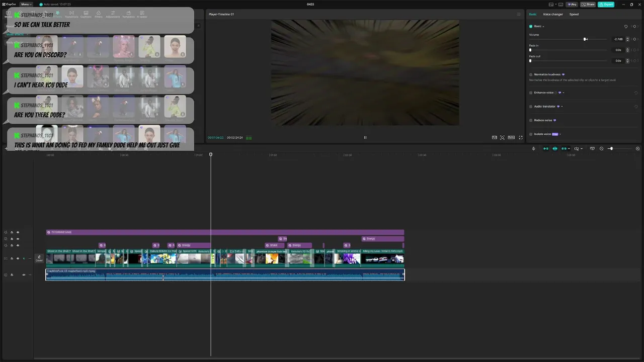
Task: Lock the audio track
Action: point(12,275)
